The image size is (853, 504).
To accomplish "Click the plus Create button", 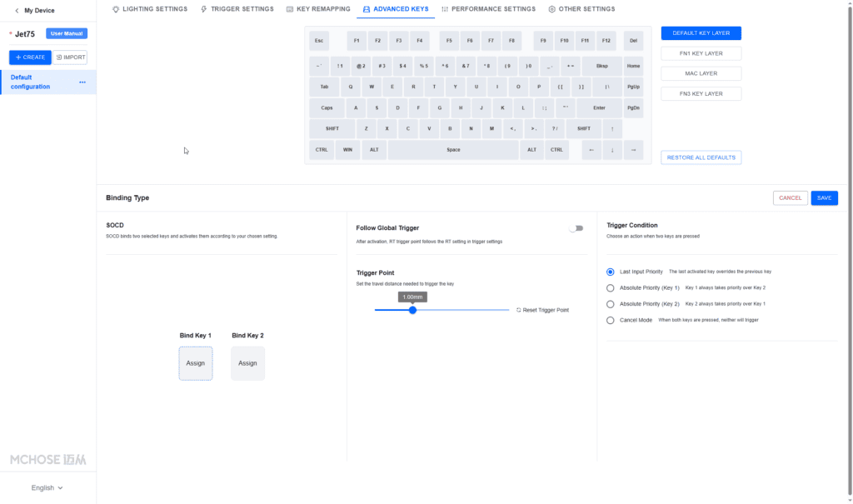I will click(x=30, y=57).
